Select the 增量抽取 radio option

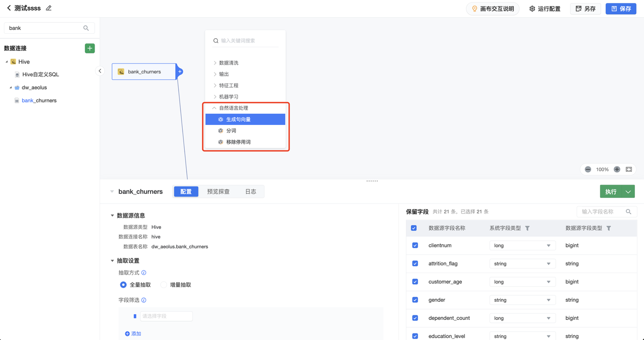[x=164, y=285]
